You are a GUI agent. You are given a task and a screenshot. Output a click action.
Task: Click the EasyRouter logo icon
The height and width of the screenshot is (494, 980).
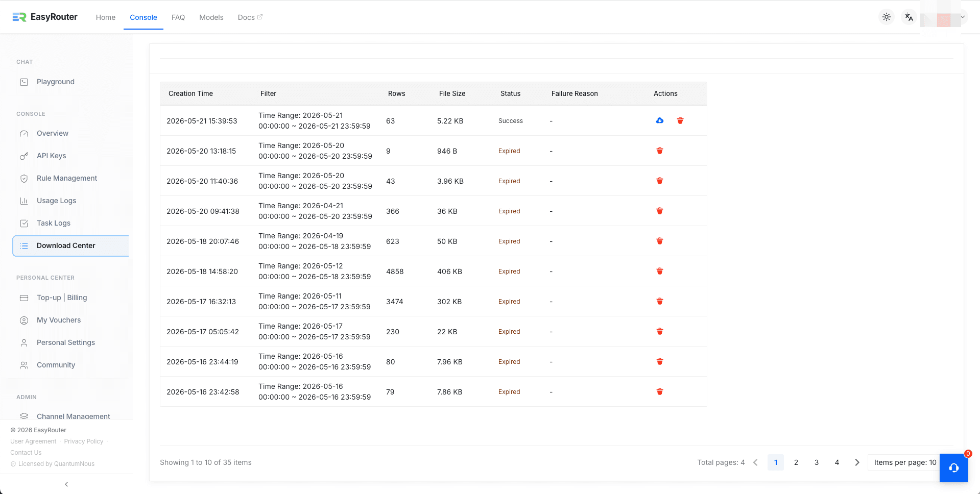19,17
